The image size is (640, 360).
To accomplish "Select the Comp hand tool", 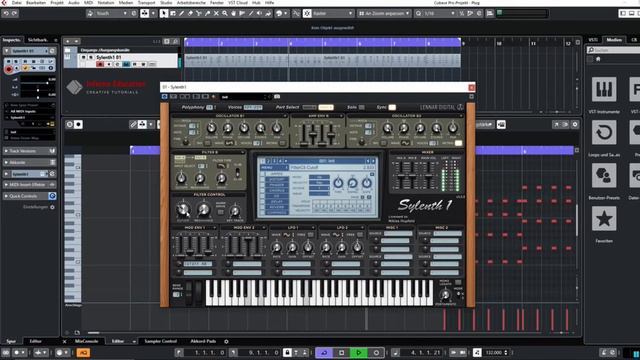I will click(x=233, y=13).
